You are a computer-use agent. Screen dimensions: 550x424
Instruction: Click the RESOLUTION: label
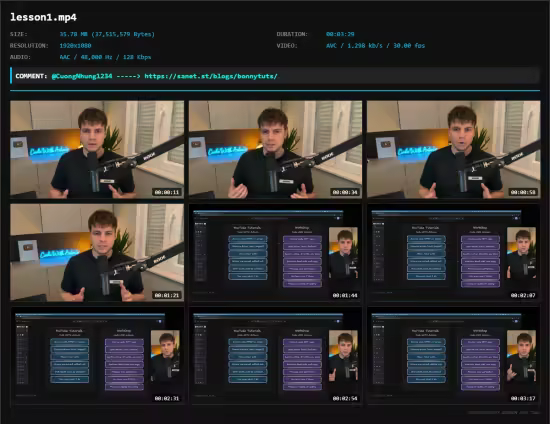tap(29, 46)
